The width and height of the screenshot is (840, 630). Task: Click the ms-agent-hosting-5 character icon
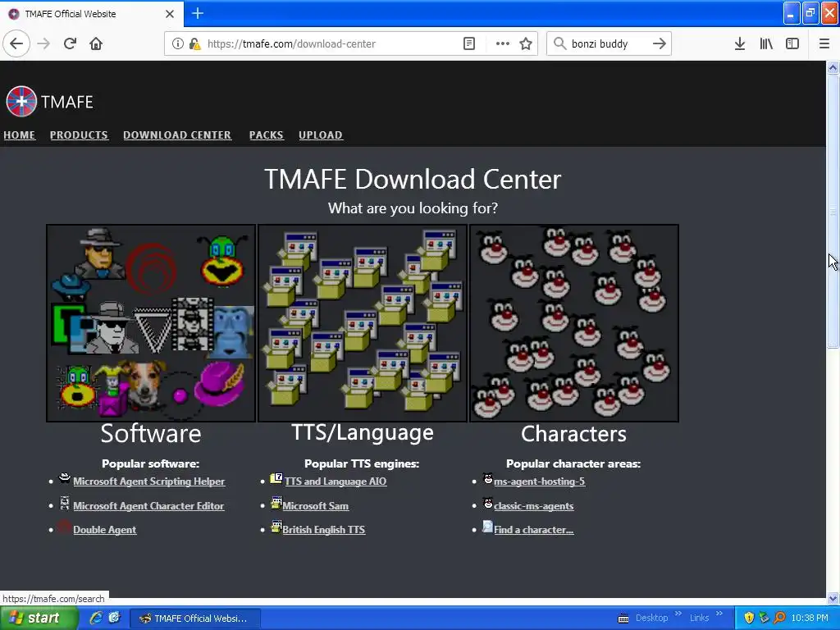click(x=488, y=478)
